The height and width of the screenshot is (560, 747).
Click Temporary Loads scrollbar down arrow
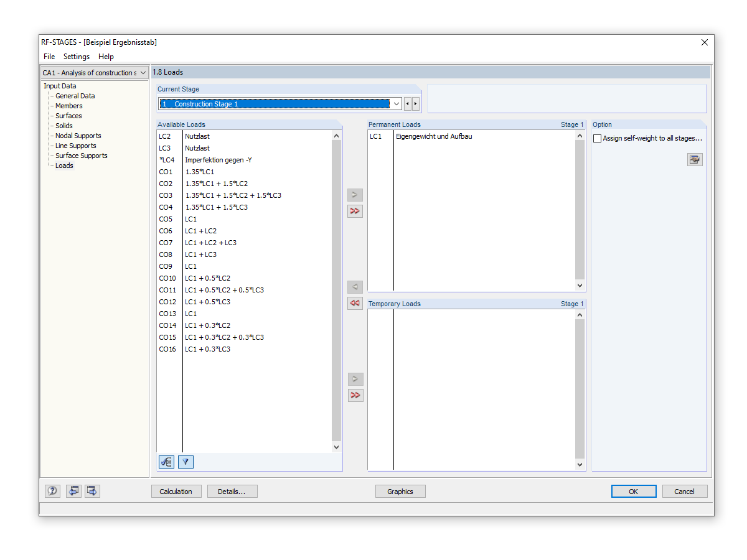(580, 464)
